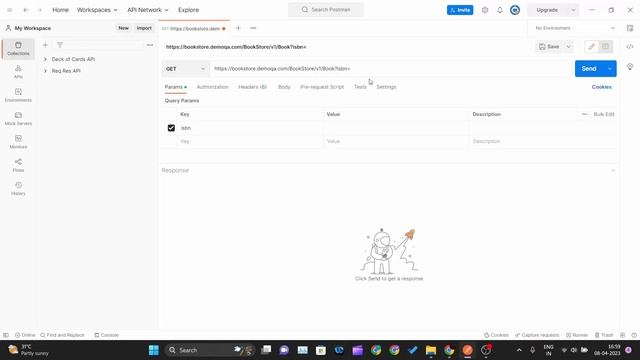Click the request URL input field
640x360 pixels.
click(392, 69)
